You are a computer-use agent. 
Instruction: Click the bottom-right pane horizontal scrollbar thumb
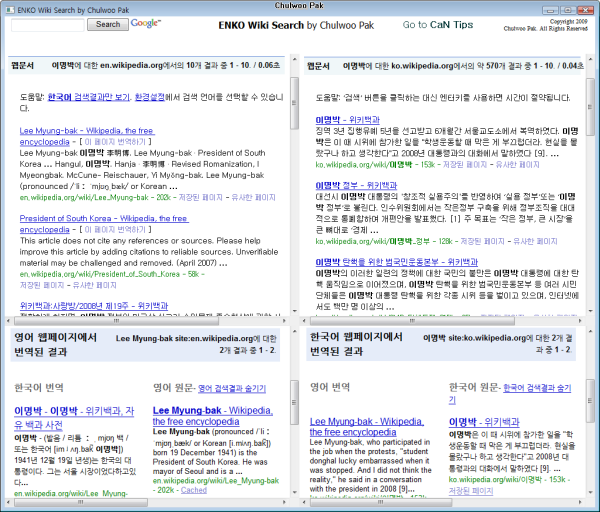381,502
